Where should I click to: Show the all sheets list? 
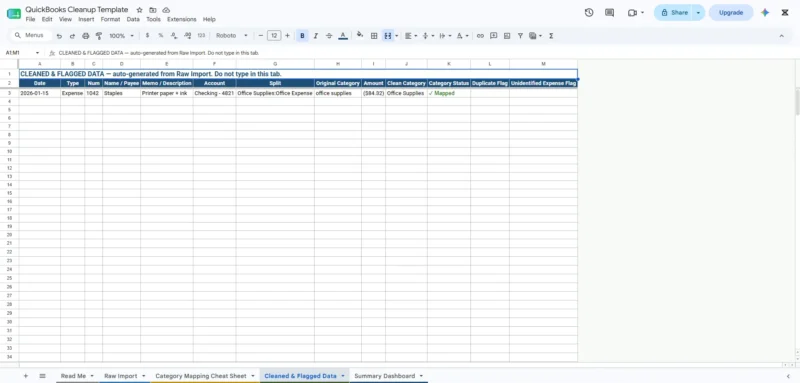[x=42, y=376]
